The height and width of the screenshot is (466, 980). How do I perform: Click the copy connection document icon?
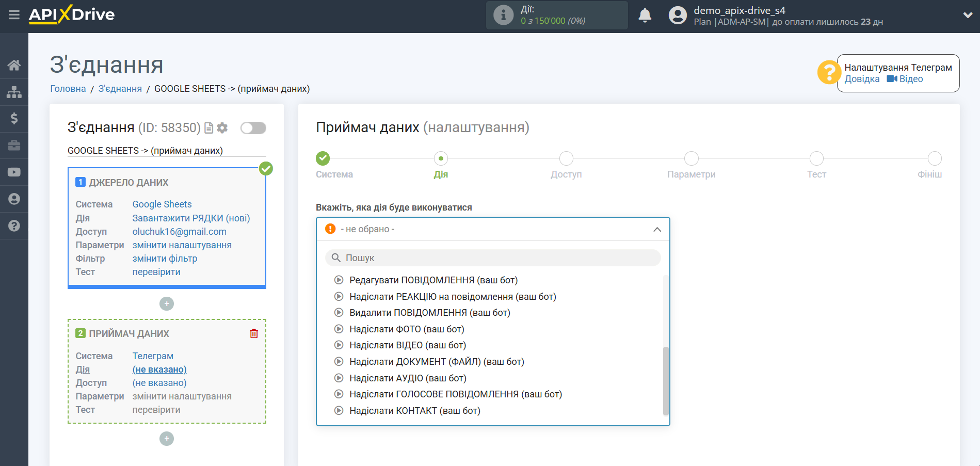(209, 128)
